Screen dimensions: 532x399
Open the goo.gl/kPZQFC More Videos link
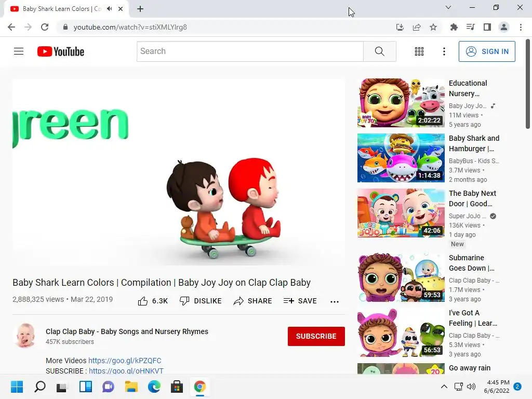[x=125, y=361]
